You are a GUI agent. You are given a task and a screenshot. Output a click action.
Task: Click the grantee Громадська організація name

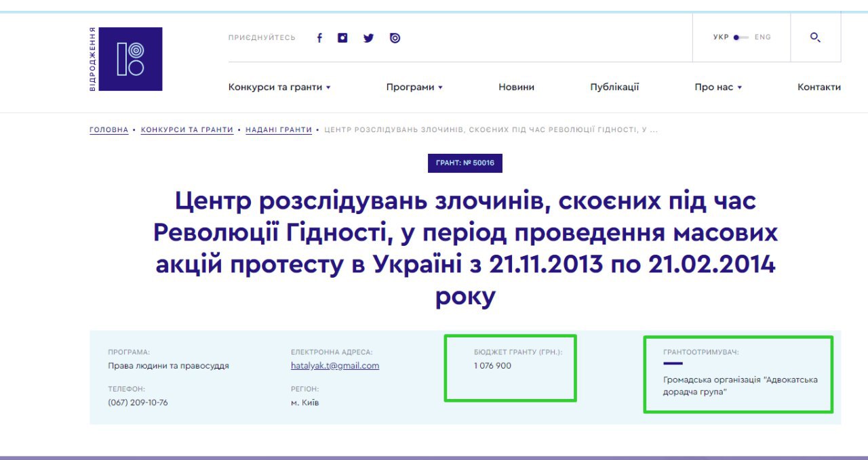coord(741,385)
